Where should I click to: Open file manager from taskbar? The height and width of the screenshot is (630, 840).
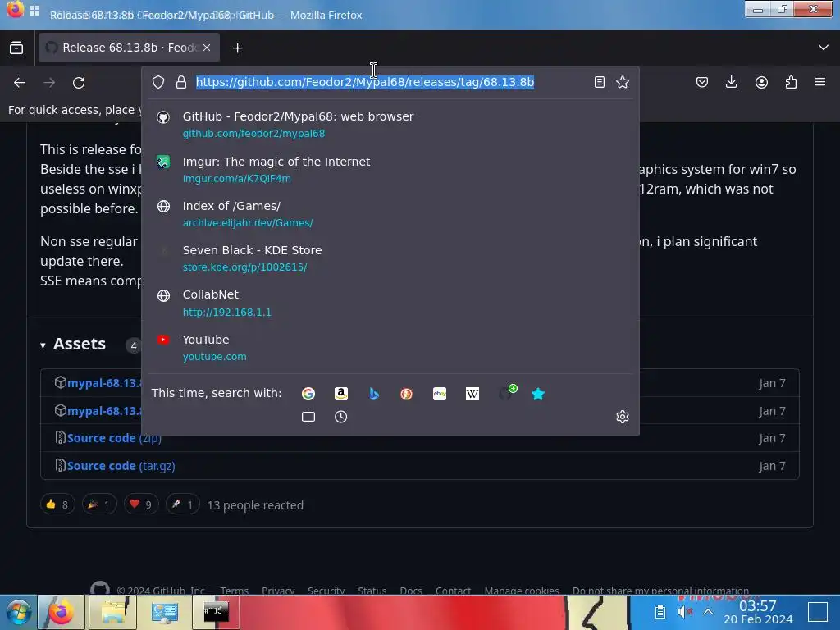[113, 612]
